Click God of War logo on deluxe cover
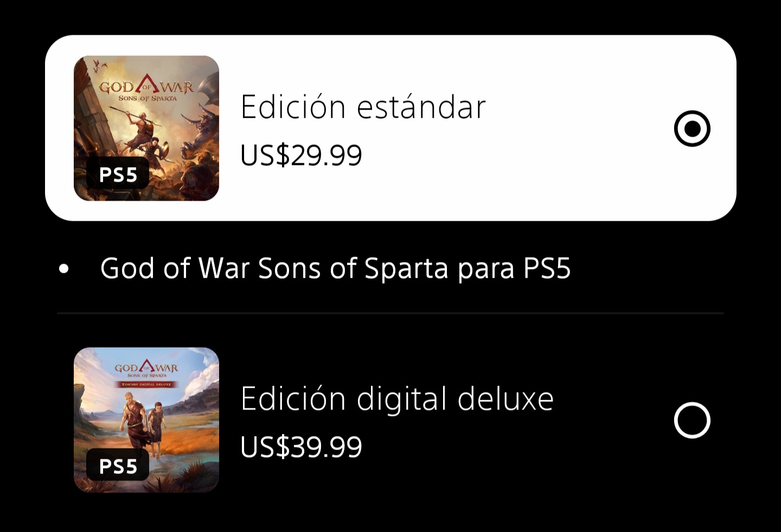 (x=146, y=369)
